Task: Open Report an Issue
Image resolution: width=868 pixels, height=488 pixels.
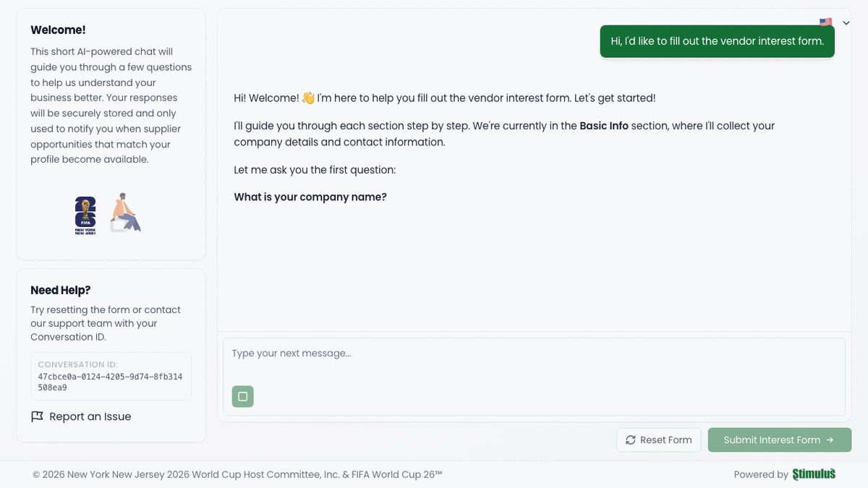Action: point(89,416)
